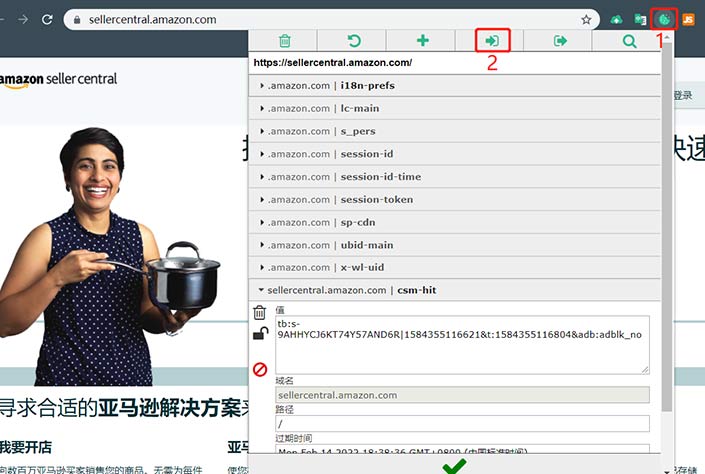Click the delete all cookies trash icon

coord(285,41)
